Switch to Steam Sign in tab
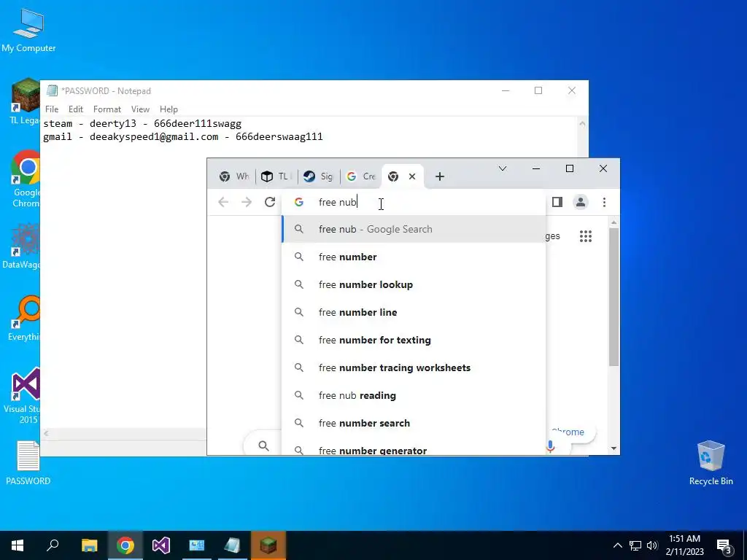 319,176
